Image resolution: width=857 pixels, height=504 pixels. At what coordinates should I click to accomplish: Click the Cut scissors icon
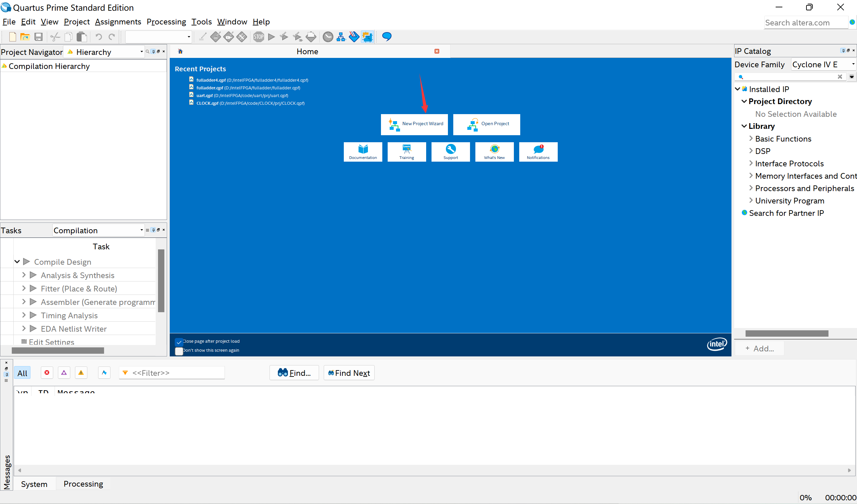(55, 37)
